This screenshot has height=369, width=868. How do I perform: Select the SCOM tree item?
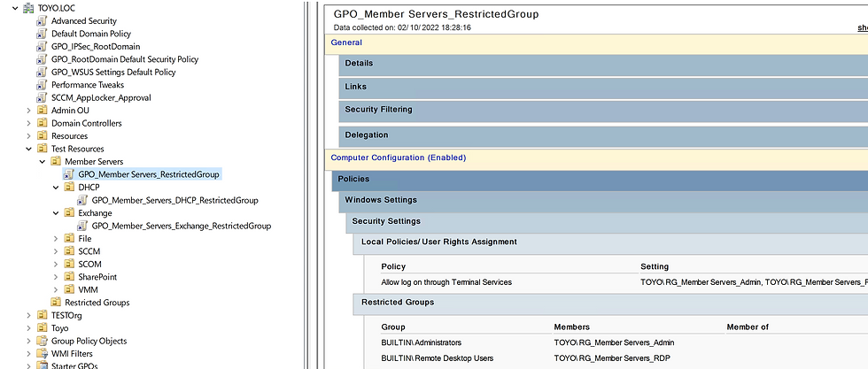point(89,264)
